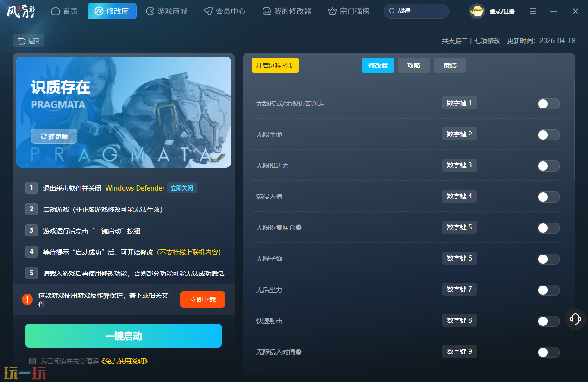Open 宗门强榜 ranking tab
Screen dimensions: 588x382
[349, 11]
